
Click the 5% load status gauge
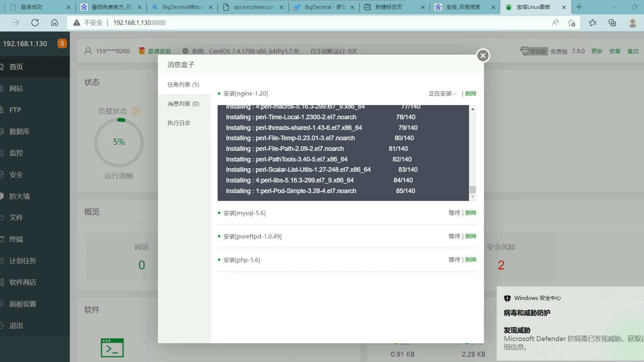point(119,142)
